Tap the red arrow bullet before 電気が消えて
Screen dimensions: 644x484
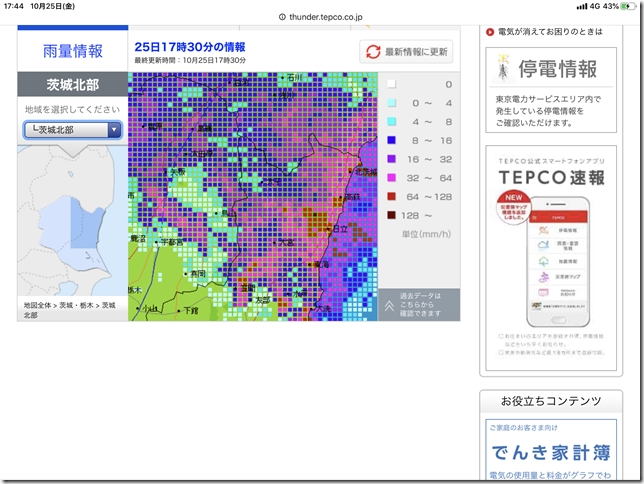coord(490,32)
